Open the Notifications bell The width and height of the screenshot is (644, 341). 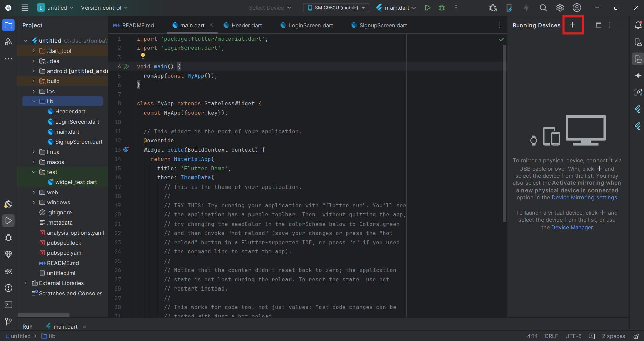(638, 25)
